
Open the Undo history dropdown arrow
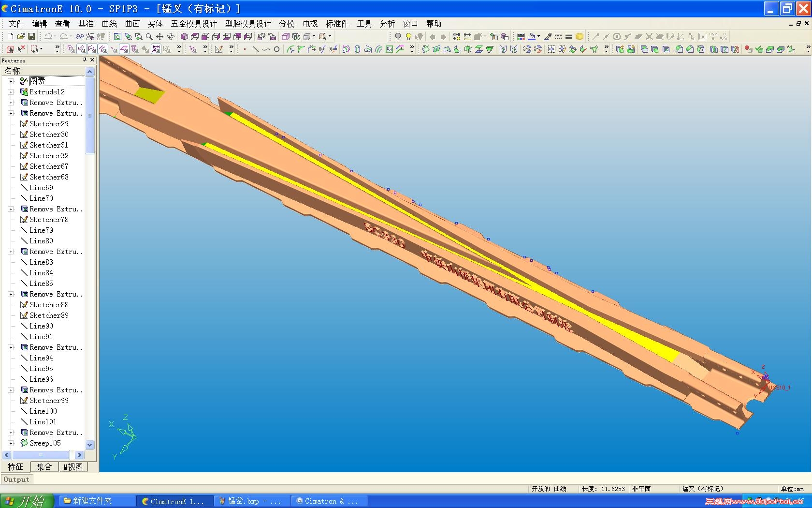(x=55, y=36)
